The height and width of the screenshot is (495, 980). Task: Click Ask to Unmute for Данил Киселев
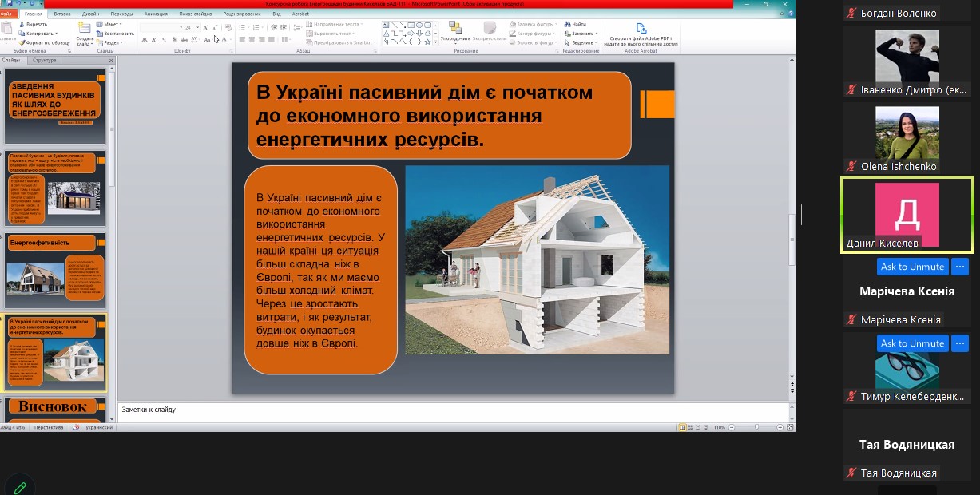pos(912,267)
